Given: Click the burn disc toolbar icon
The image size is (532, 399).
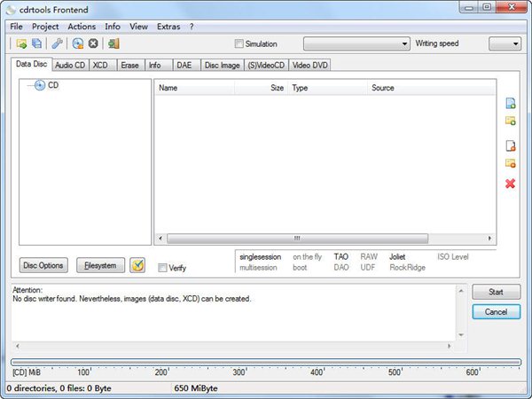Looking at the screenshot, I should point(78,43).
